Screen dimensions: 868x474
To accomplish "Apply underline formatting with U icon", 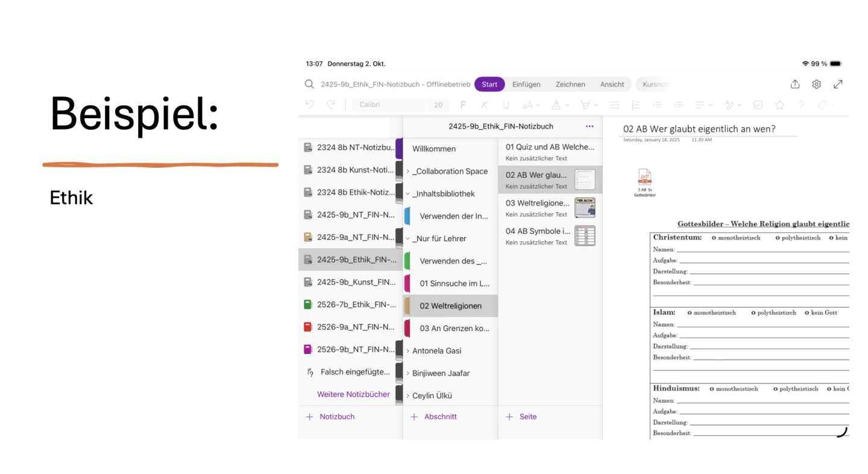I will click(506, 105).
